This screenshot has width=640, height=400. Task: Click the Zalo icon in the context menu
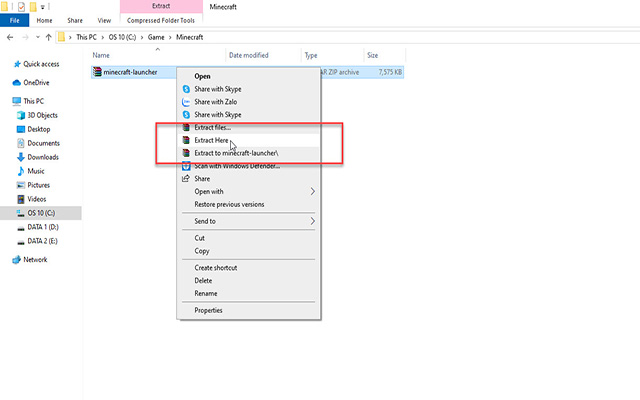[x=185, y=102]
